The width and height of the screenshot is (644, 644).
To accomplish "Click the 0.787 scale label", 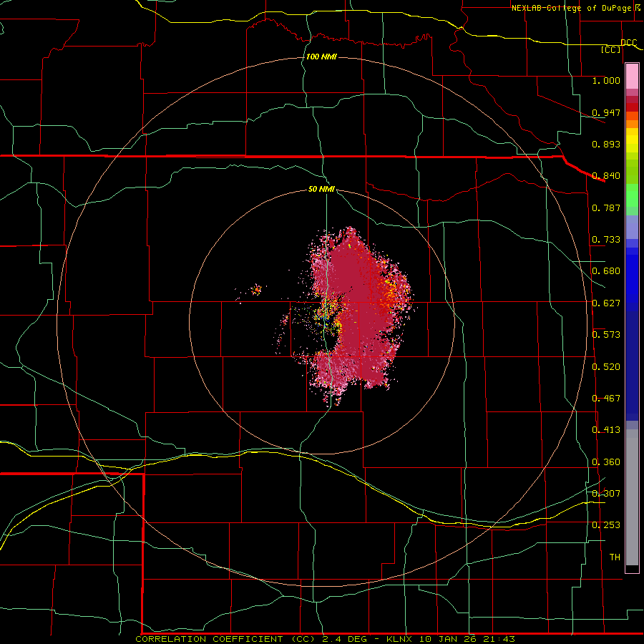I will click(x=606, y=208).
